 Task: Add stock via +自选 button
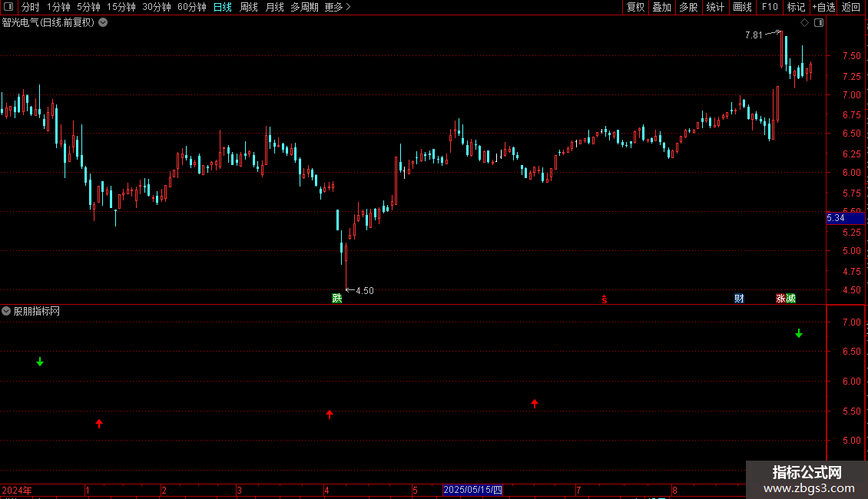pyautogui.click(x=823, y=7)
